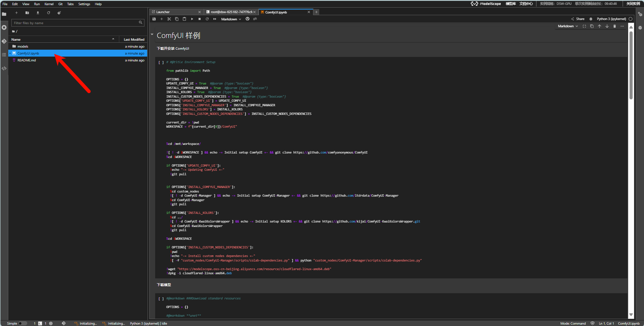Save the notebook with the save icon
644x326 pixels.
(x=154, y=19)
